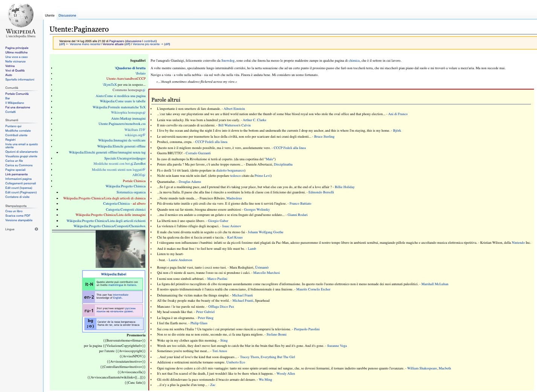The height and width of the screenshot is (392, 537).
Task: Open Wikipedia:Progetto Chimica link
Action: (125, 186)
